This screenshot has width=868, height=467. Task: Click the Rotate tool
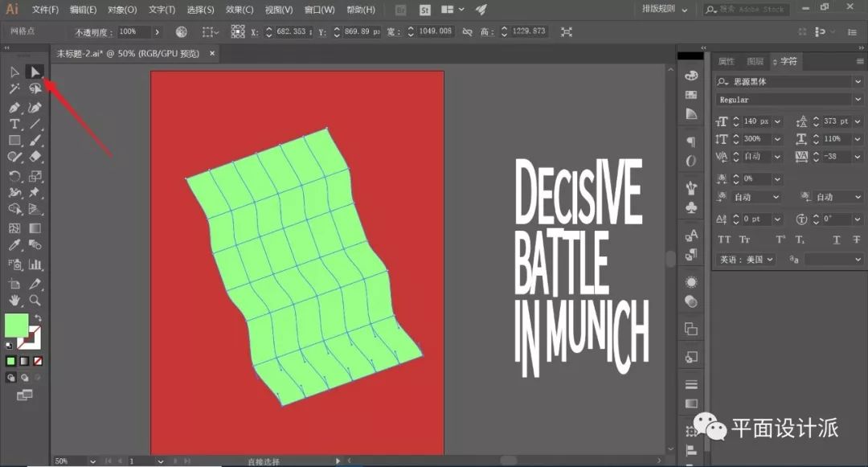point(14,176)
